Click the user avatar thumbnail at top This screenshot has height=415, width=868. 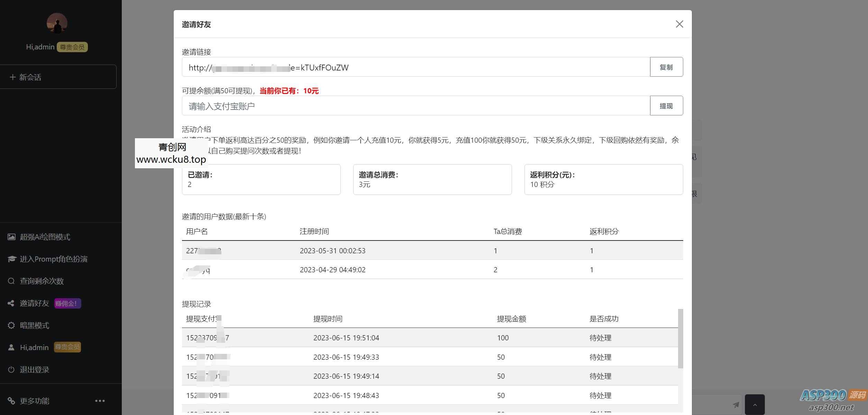57,23
